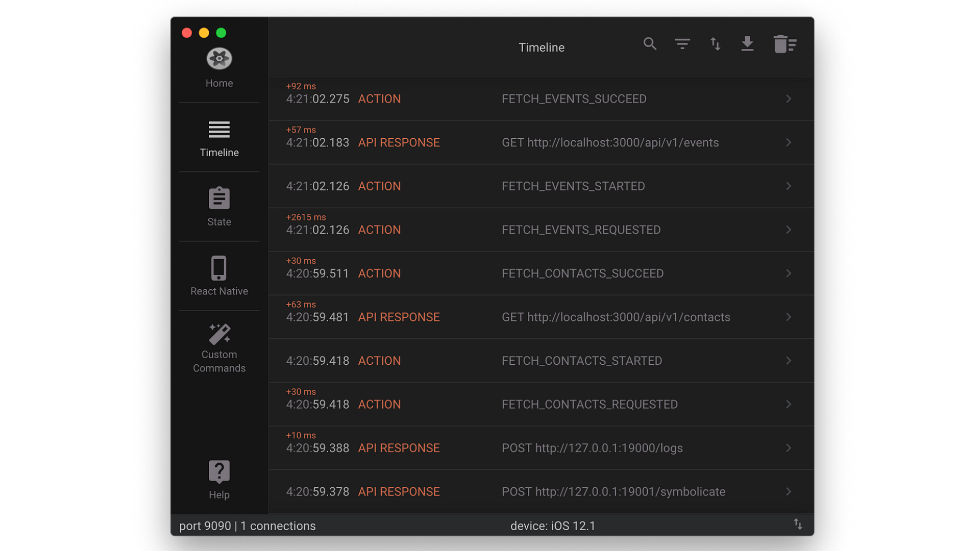Open the GET /api/v1/contacts API response entry
This screenshot has width=980, height=551.
(x=615, y=317)
